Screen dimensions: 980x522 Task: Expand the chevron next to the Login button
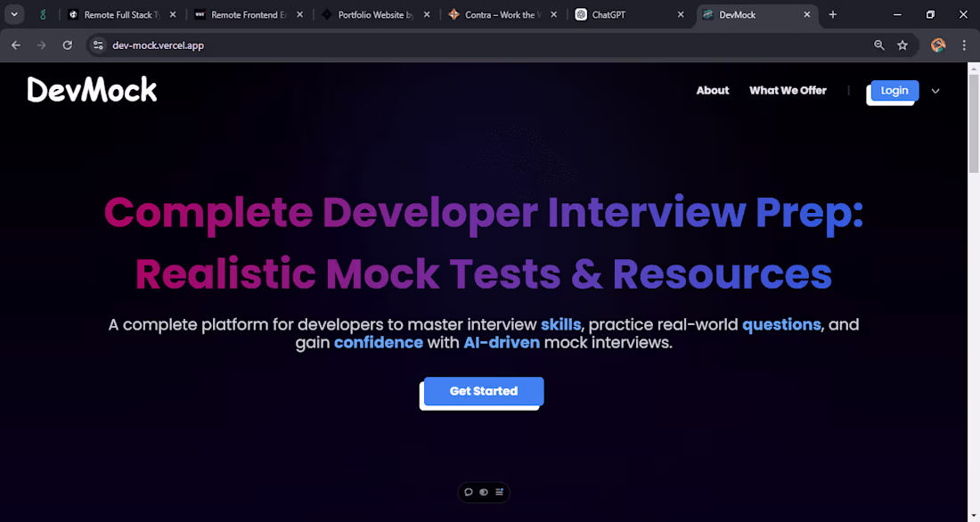[x=935, y=91]
